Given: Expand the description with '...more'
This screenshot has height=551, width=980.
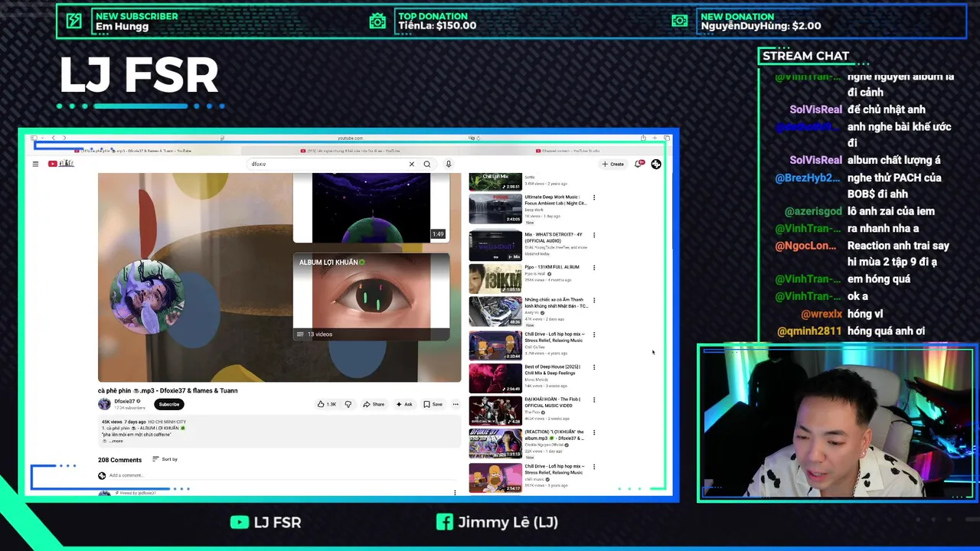Looking at the screenshot, I should coord(116,441).
